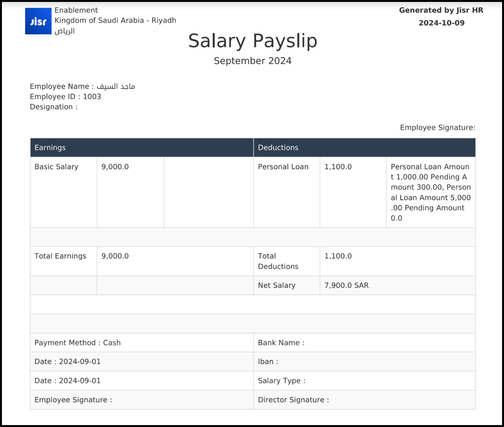Click the Total Deductions label
The height and width of the screenshot is (427, 504).
pos(278,261)
